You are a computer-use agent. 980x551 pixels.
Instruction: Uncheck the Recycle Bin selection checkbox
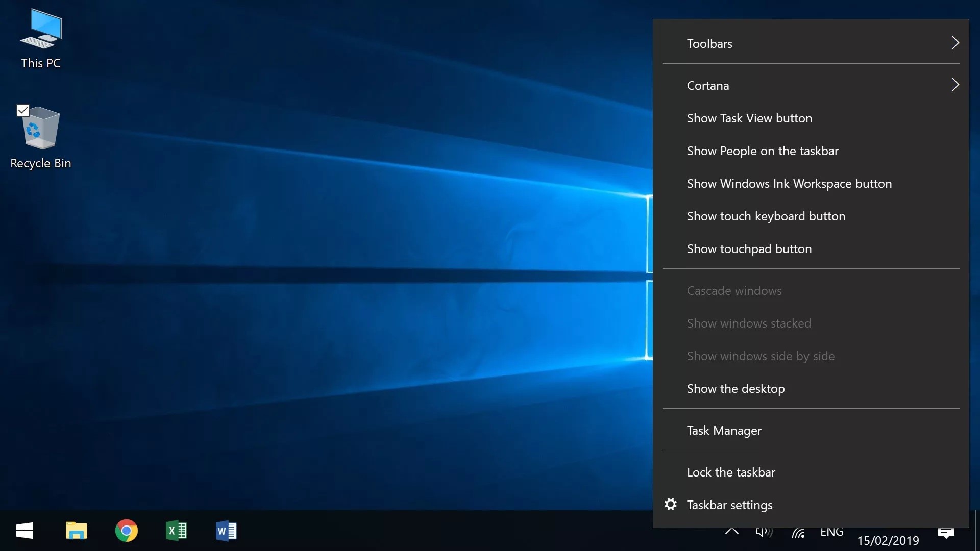tap(23, 110)
